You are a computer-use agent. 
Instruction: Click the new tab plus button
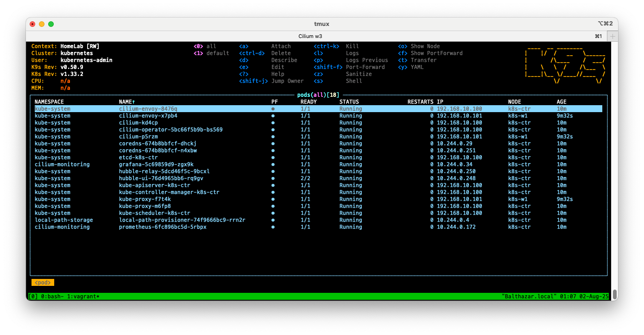pyautogui.click(x=612, y=36)
